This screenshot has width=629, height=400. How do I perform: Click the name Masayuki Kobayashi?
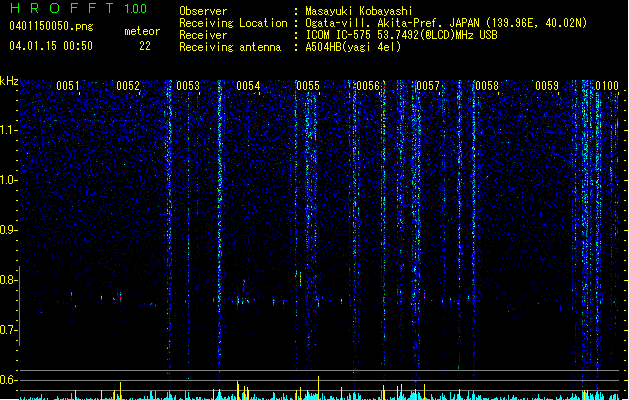(359, 11)
